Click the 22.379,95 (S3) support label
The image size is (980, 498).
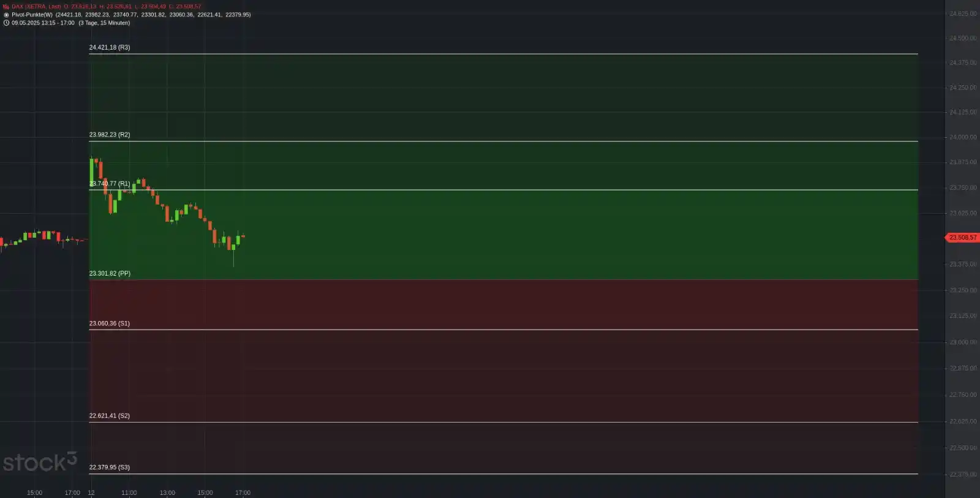tap(110, 467)
